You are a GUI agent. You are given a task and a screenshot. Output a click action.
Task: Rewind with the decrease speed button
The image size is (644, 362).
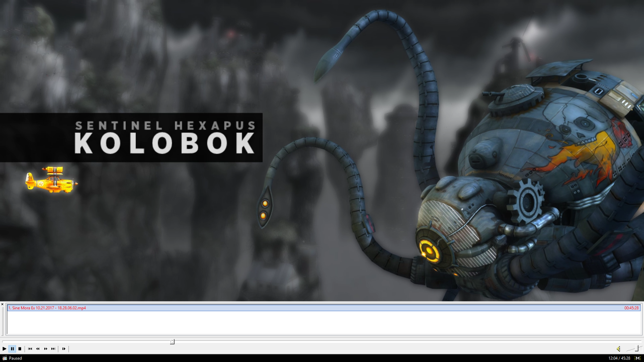tap(38, 348)
